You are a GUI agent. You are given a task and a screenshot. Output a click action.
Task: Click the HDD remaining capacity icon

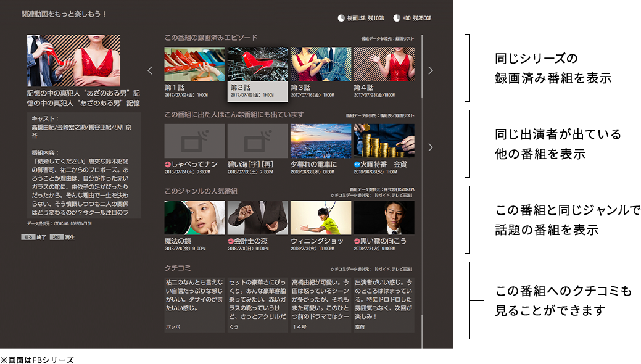(397, 19)
